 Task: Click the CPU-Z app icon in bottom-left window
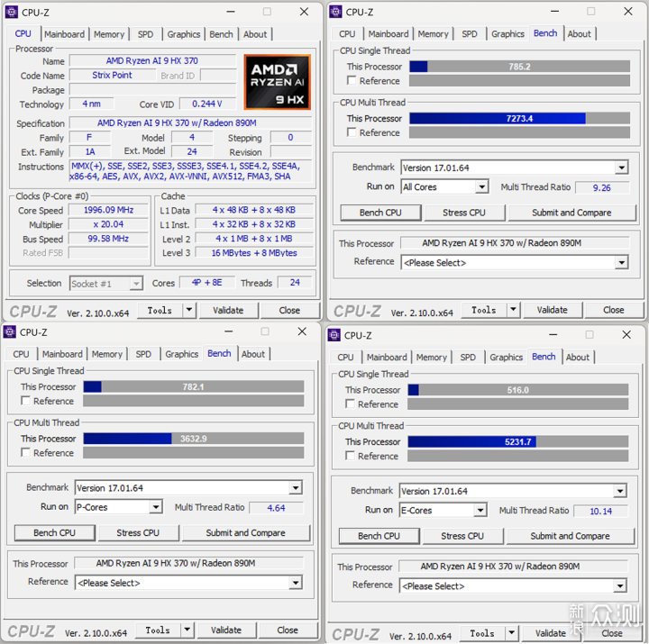coord(9,331)
